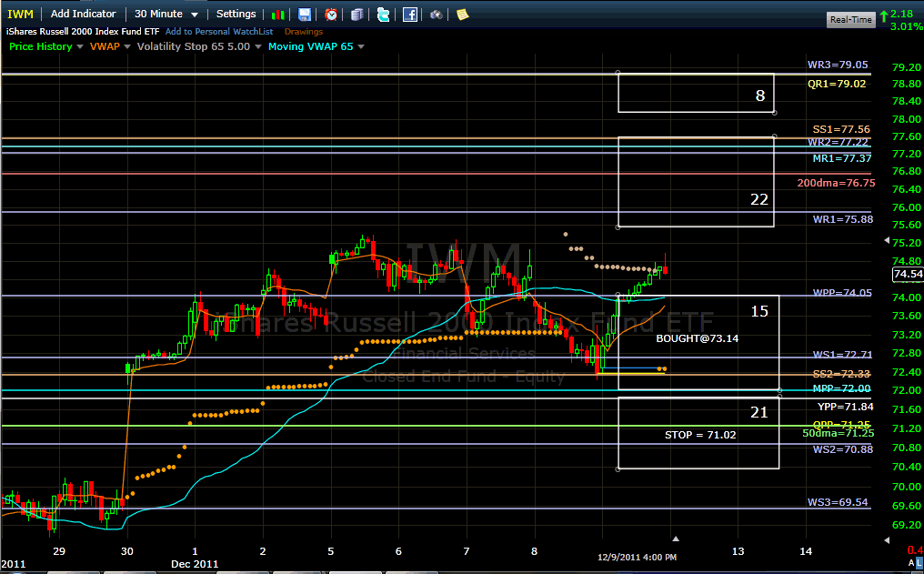
Task: Take a chart snapshot with the camera icon
Action: (x=436, y=15)
